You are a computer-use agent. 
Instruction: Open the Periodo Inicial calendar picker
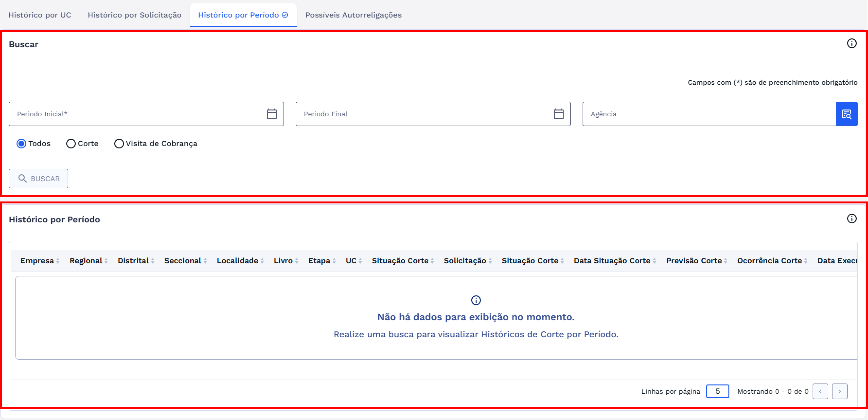pos(272,114)
